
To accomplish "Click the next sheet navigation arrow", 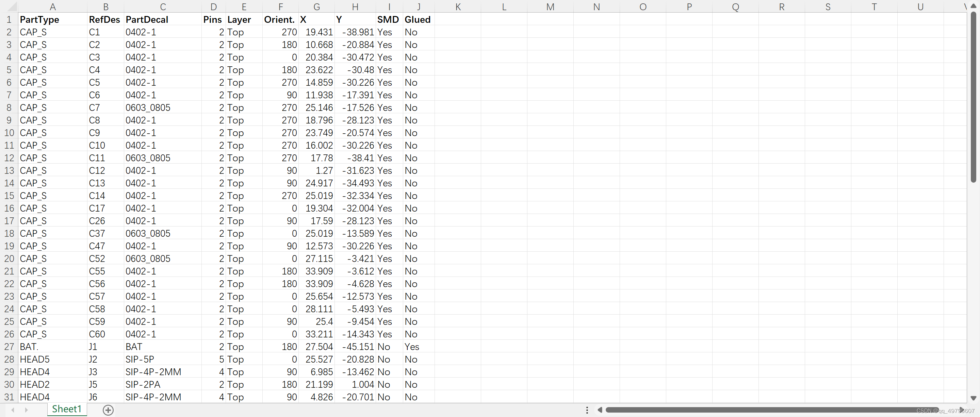I will [x=26, y=410].
